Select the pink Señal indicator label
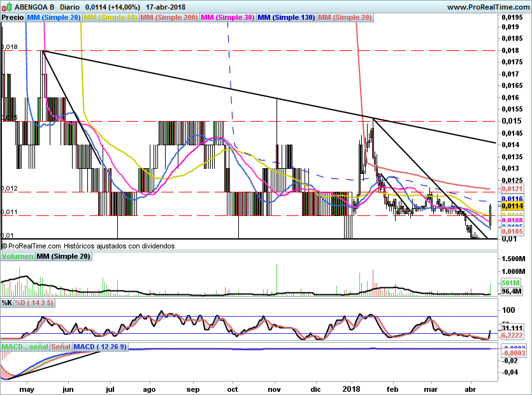 [x=61, y=347]
